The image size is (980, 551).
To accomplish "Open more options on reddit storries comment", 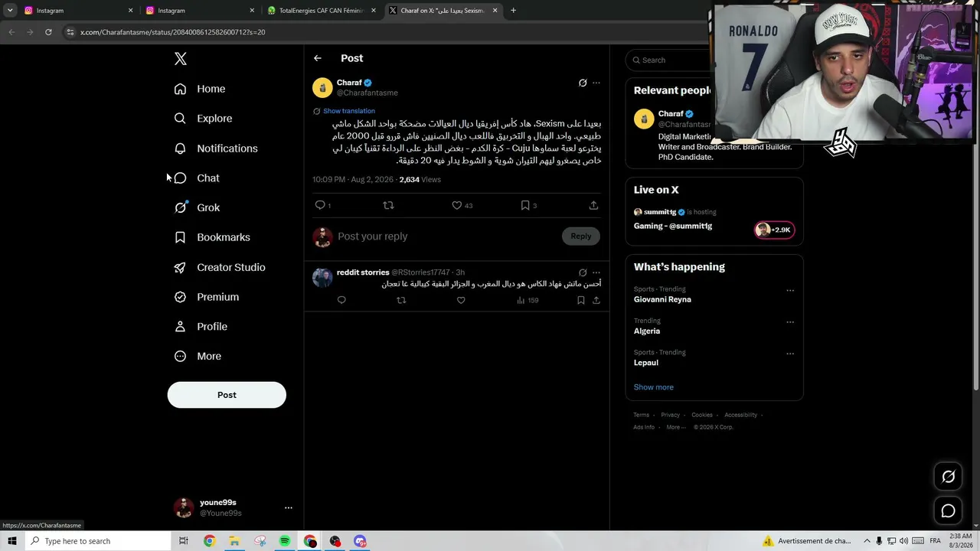I will pyautogui.click(x=596, y=272).
